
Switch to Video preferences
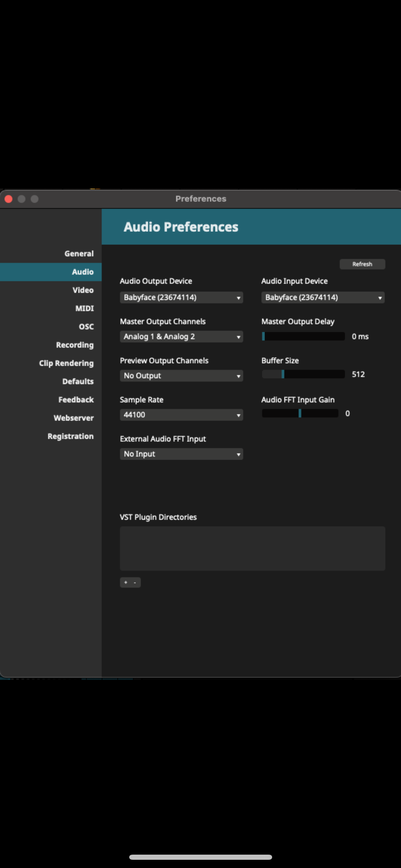tap(83, 290)
